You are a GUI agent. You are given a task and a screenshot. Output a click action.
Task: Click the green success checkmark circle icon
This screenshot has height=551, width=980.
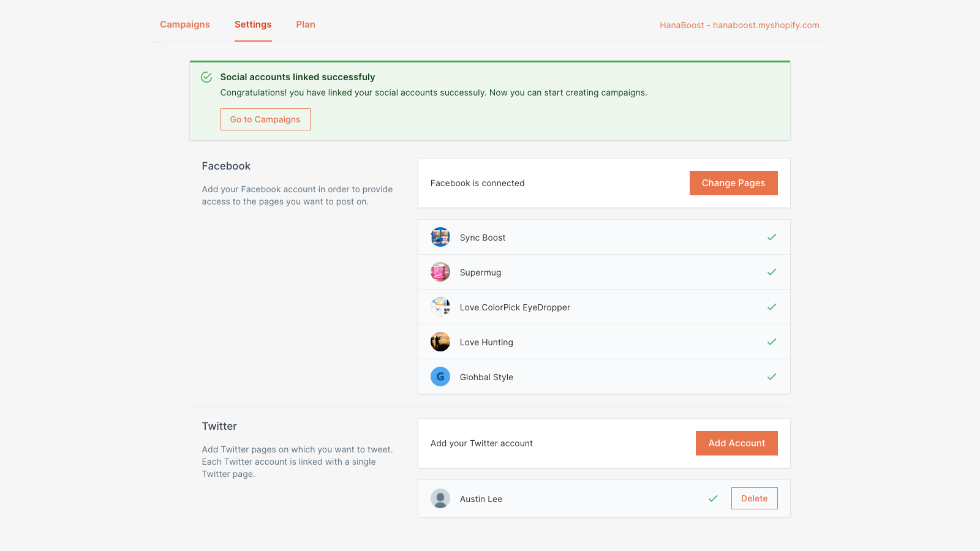206,77
